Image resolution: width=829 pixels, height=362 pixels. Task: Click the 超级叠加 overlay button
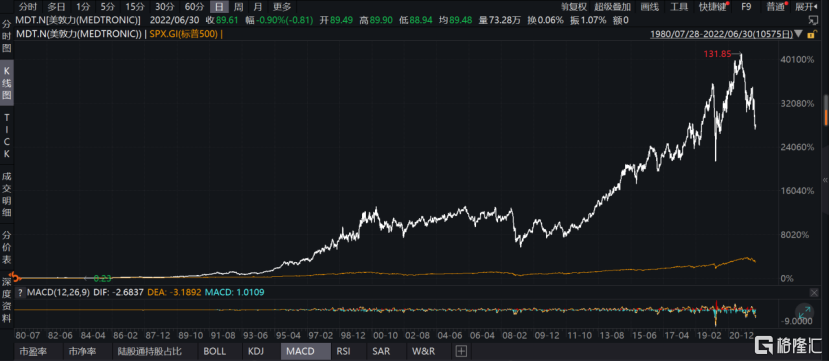(x=612, y=7)
